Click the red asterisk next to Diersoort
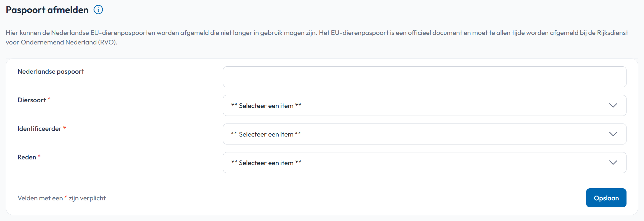The width and height of the screenshot is (644, 221). [x=49, y=99]
